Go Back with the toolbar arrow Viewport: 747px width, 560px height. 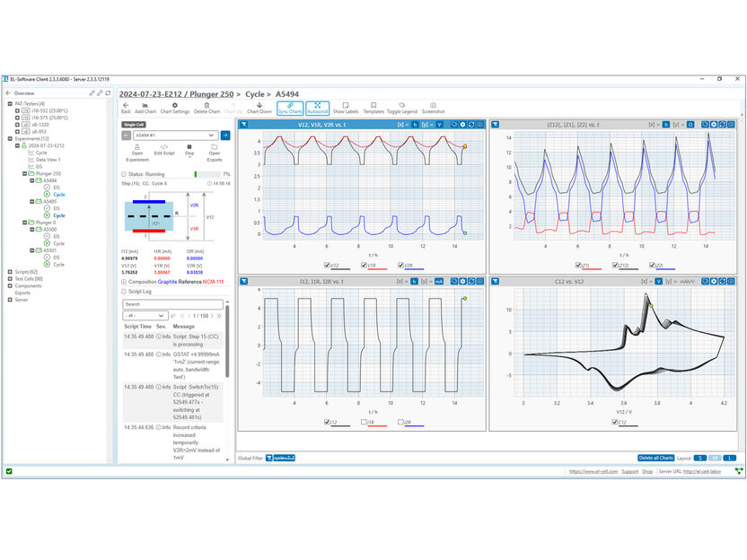coord(126,108)
